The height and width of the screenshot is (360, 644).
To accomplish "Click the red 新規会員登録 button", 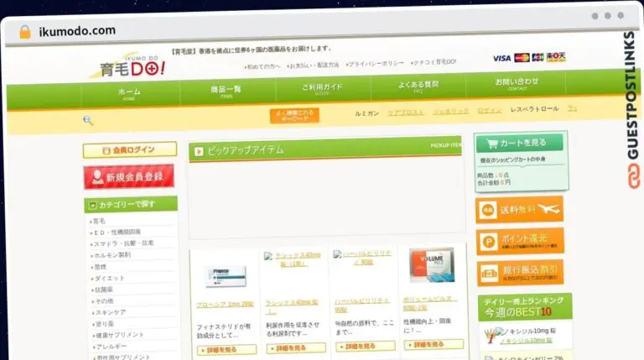I will click(x=129, y=177).
